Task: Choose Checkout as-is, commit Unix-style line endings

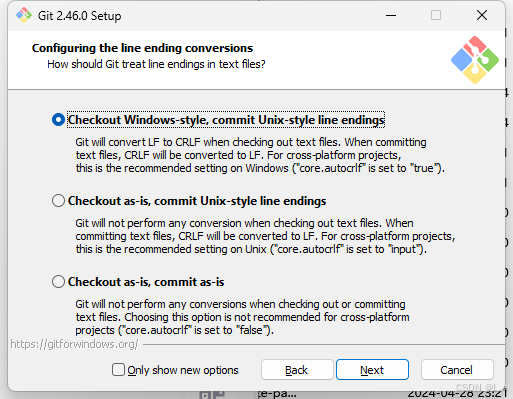Action: (58, 201)
